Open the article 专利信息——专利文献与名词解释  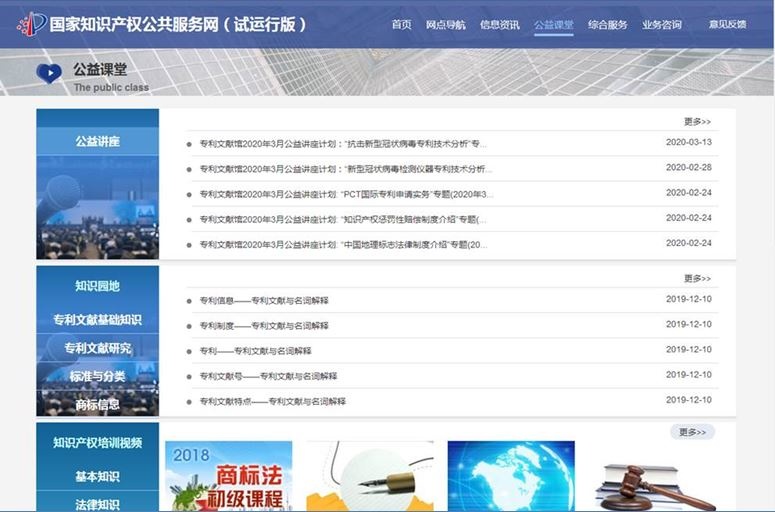click(x=264, y=300)
